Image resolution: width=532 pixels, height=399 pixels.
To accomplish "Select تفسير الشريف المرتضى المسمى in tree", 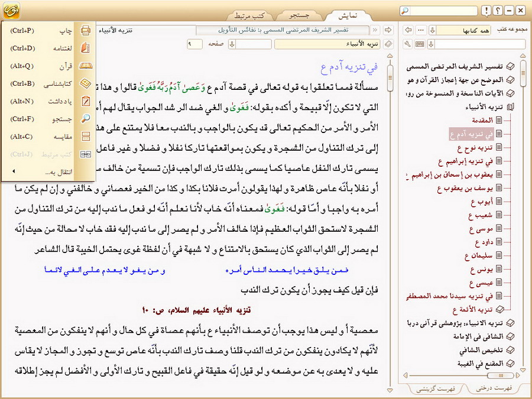I will pyautogui.click(x=455, y=67).
